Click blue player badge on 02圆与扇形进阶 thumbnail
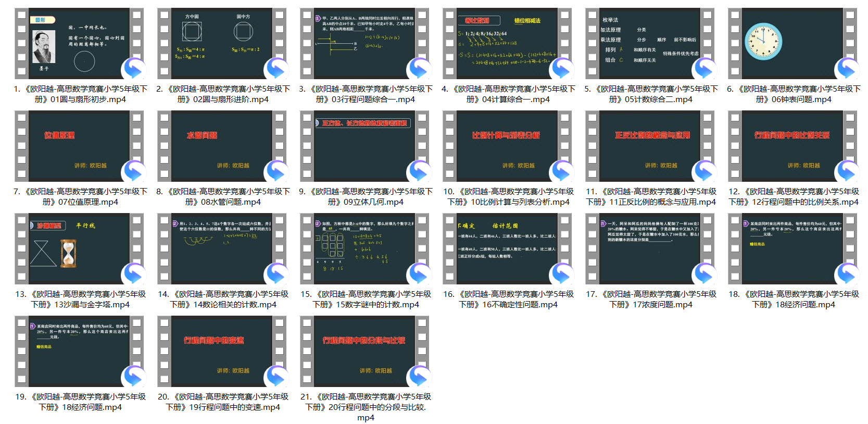868x424 pixels. pyautogui.click(x=277, y=69)
